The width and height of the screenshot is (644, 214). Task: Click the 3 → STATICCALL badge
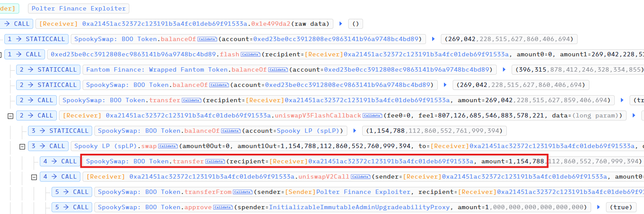coord(60,131)
